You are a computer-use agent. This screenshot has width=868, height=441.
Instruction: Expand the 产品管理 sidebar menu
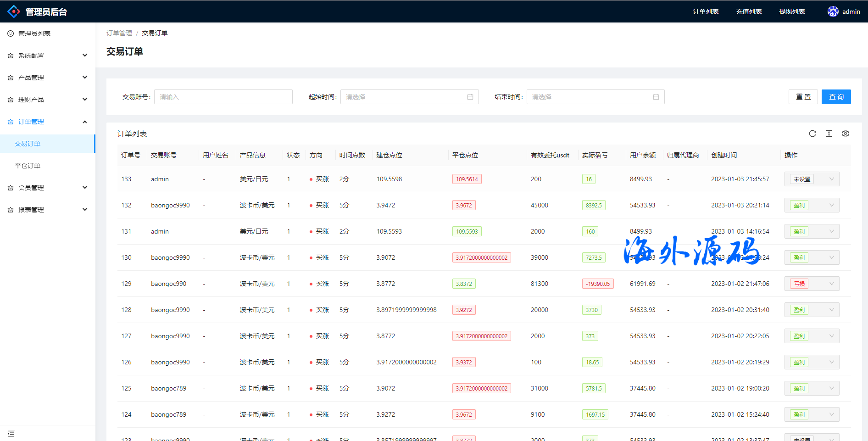[48, 78]
